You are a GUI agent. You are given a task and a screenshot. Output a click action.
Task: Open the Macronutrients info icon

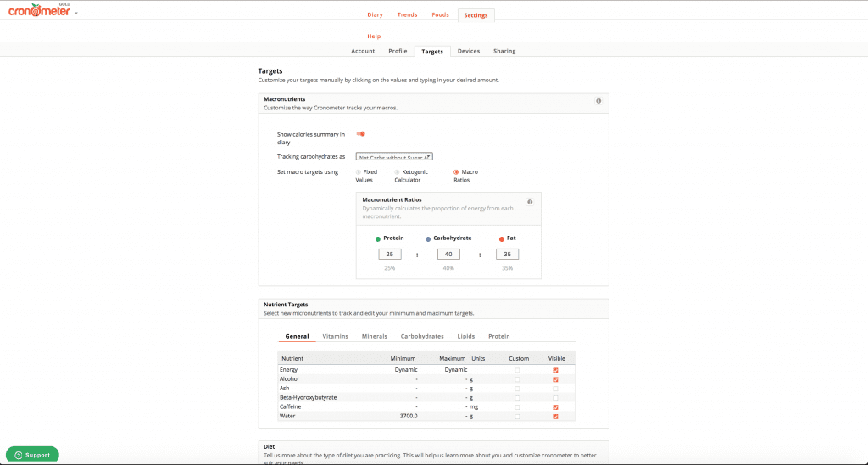click(x=598, y=101)
